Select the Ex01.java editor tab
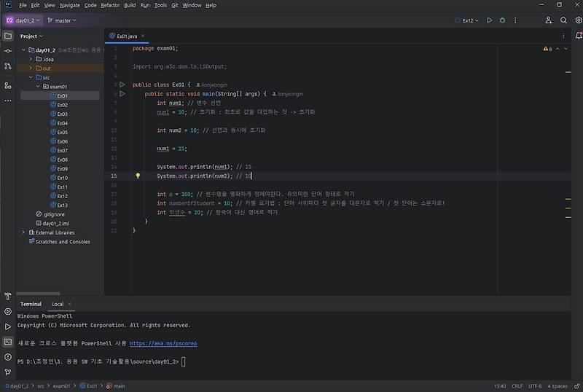583x392 pixels. pos(126,36)
